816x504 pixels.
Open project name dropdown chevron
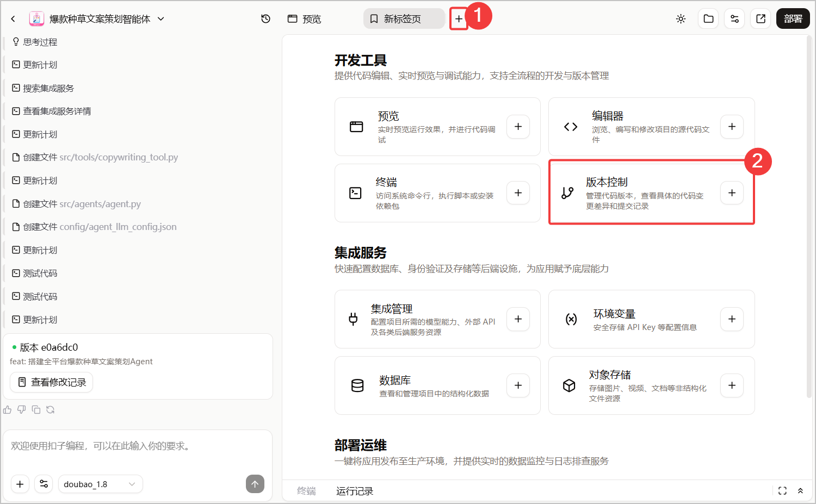pyautogui.click(x=161, y=19)
